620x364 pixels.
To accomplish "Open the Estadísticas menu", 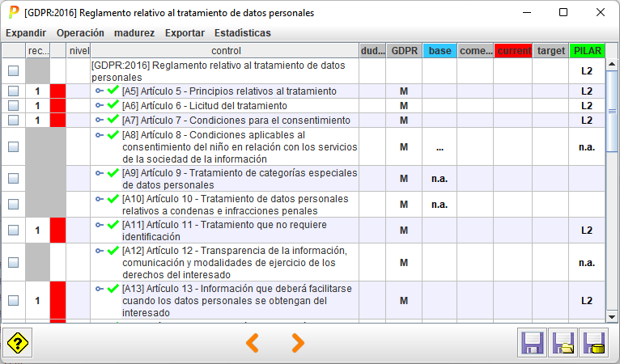I will pyautogui.click(x=243, y=33).
